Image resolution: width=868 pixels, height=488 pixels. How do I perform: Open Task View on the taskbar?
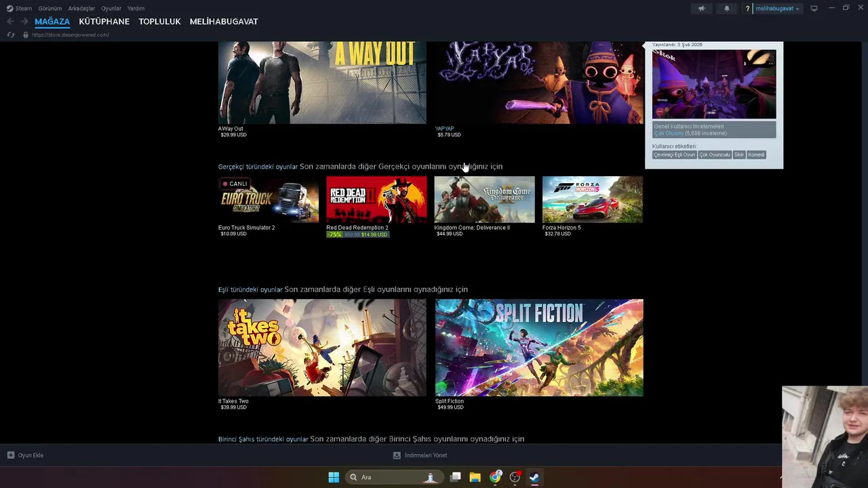[456, 477]
